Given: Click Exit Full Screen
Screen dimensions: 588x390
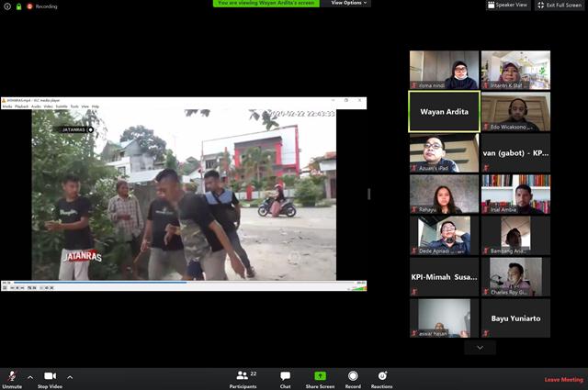Looking at the screenshot, I should [x=560, y=5].
